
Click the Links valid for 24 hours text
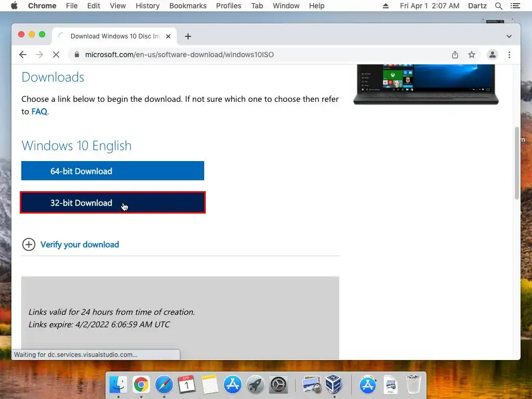coord(112,312)
